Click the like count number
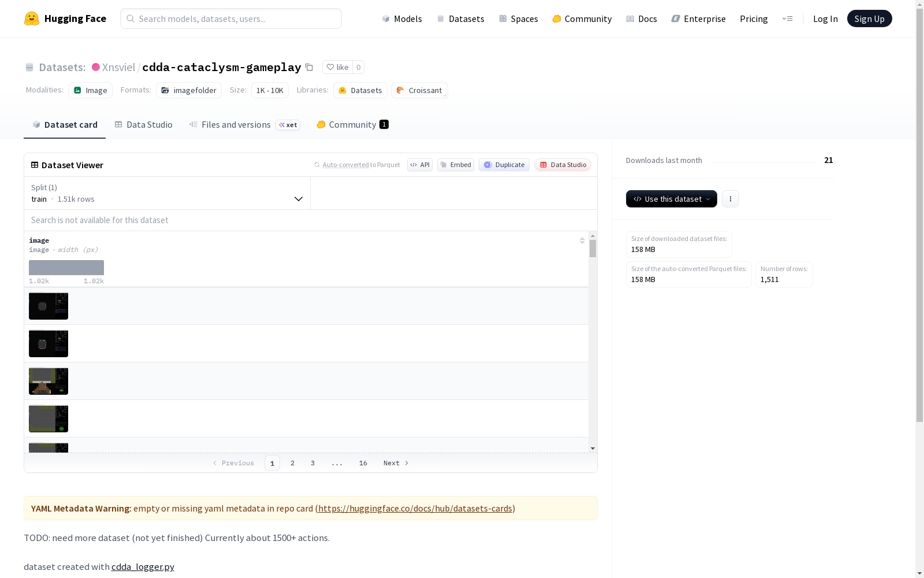Viewport: 924px width, 578px height. click(359, 67)
